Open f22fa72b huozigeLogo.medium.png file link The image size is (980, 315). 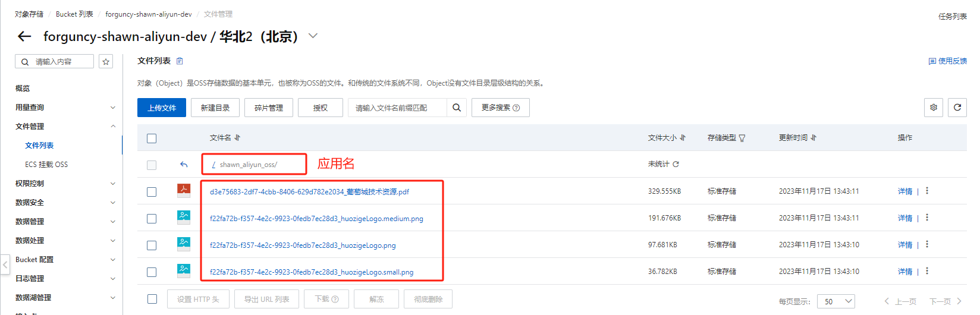(316, 219)
